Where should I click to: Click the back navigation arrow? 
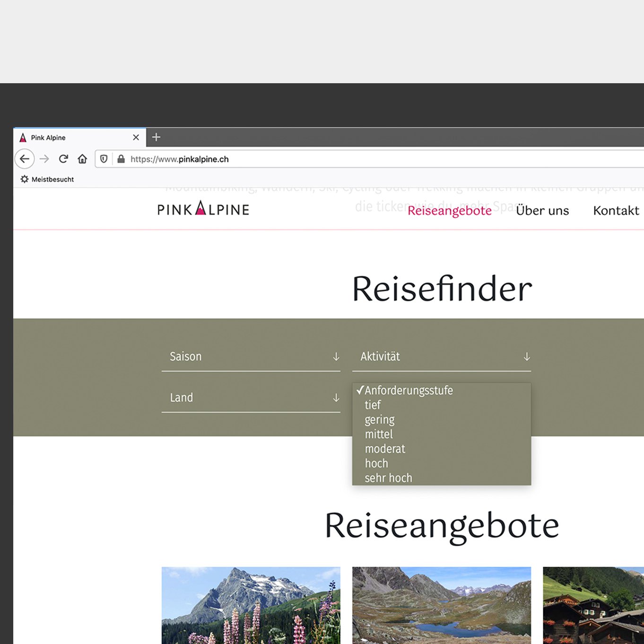pos(25,159)
